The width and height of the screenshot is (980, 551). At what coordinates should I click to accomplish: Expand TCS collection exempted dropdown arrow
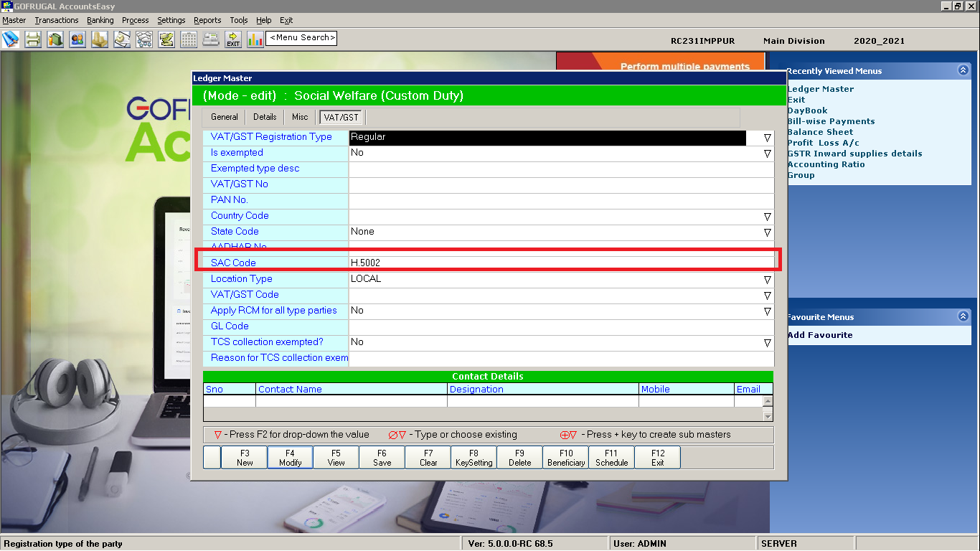pyautogui.click(x=767, y=342)
